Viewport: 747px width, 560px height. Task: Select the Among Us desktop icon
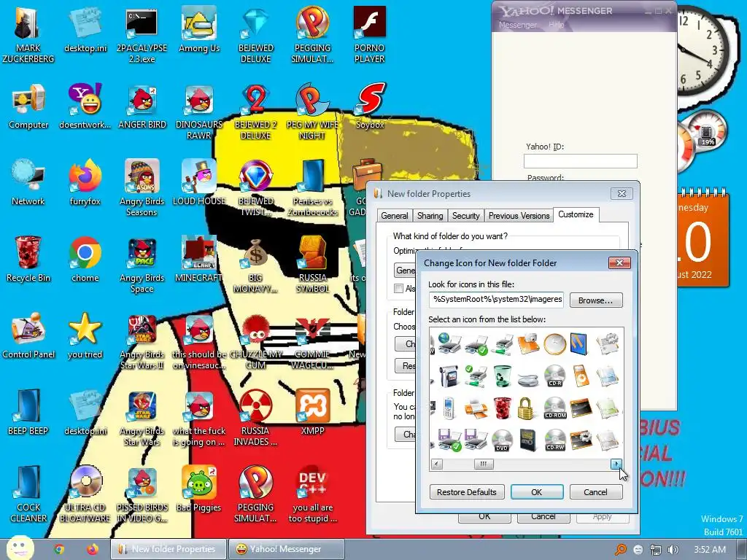[198, 30]
